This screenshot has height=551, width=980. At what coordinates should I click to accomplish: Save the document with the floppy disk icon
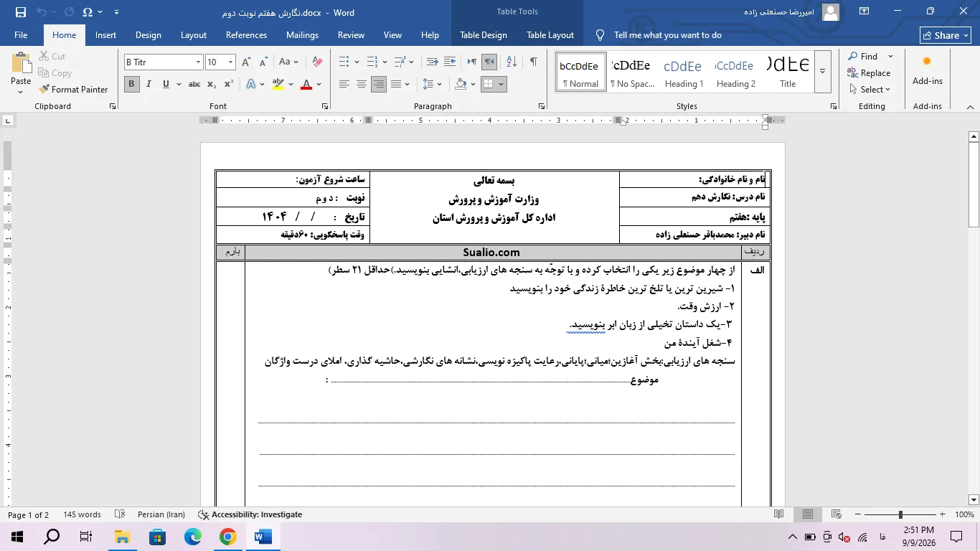(x=20, y=12)
